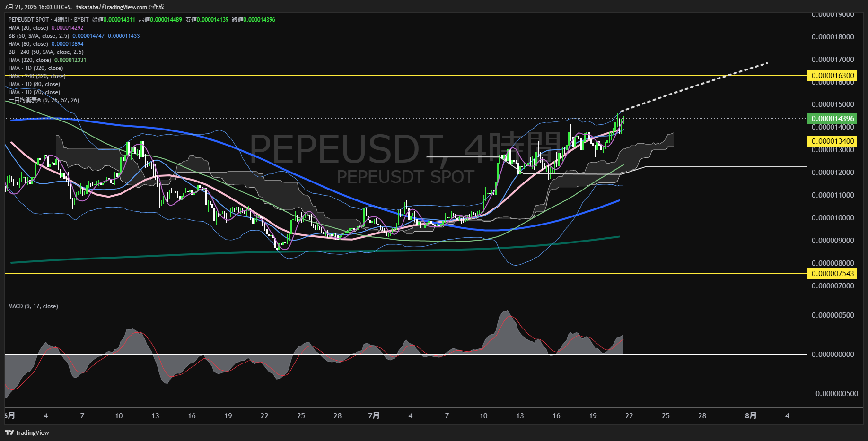The height and width of the screenshot is (441, 868).
Task: Click the 安値0.000014139 low value
Action: (x=207, y=20)
